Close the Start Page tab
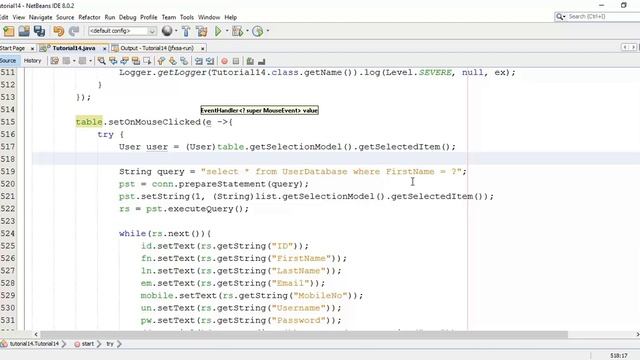 tap(33, 49)
